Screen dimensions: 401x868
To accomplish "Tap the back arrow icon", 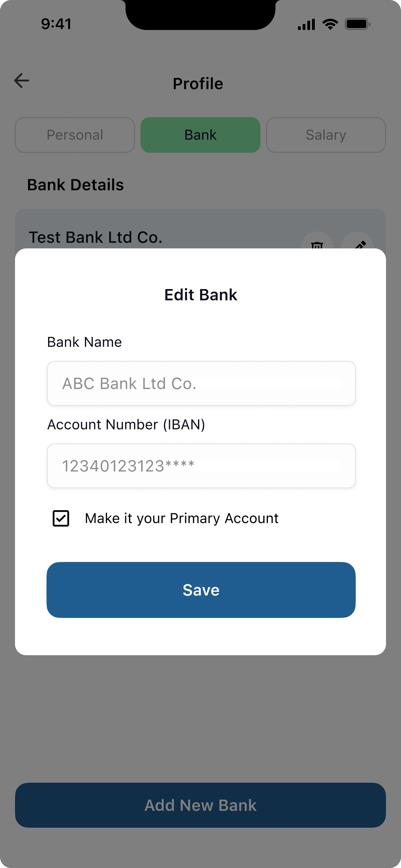I will pyautogui.click(x=22, y=81).
